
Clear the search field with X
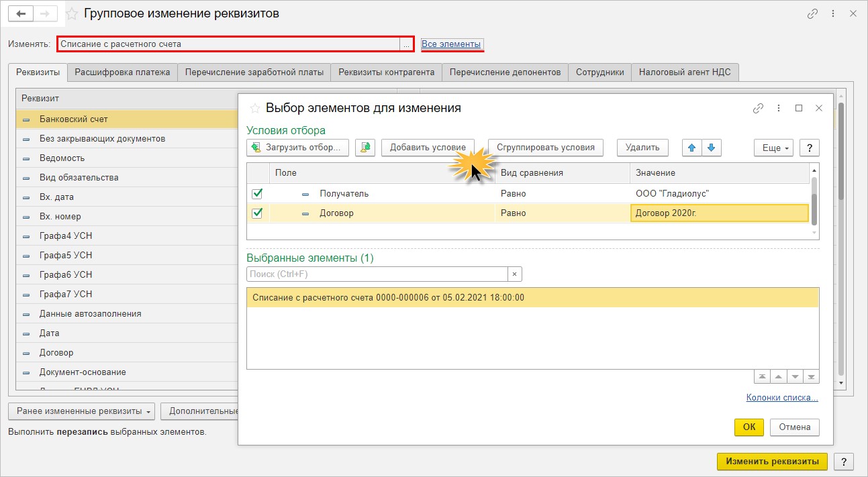(514, 274)
